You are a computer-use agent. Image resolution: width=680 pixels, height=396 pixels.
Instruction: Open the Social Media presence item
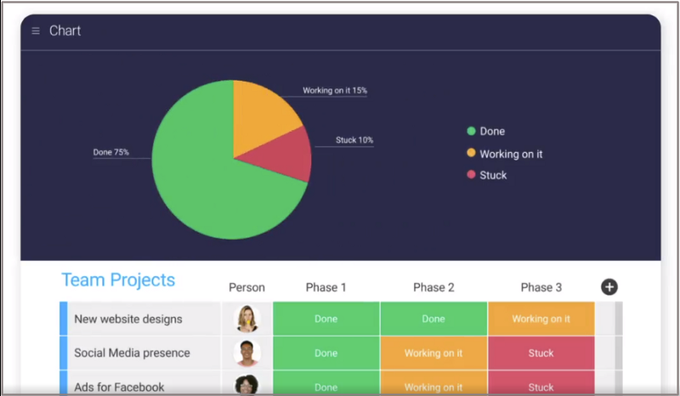[x=132, y=353]
